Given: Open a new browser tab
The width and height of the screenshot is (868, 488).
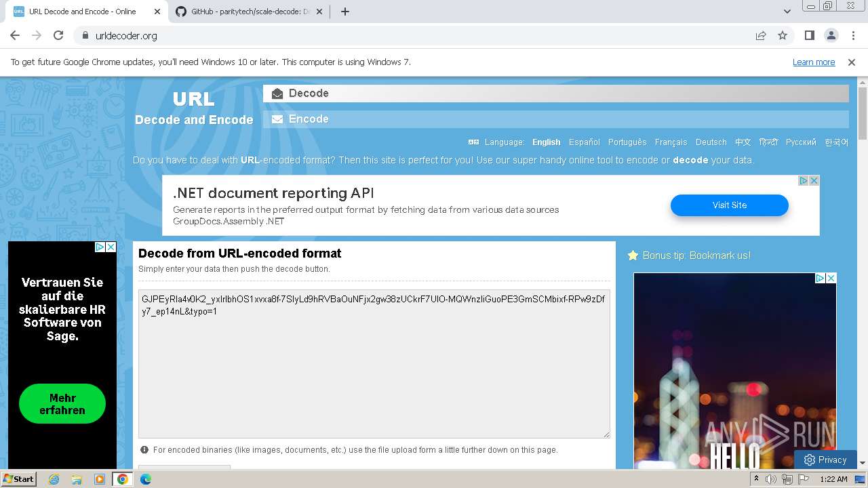Looking at the screenshot, I should (344, 12).
